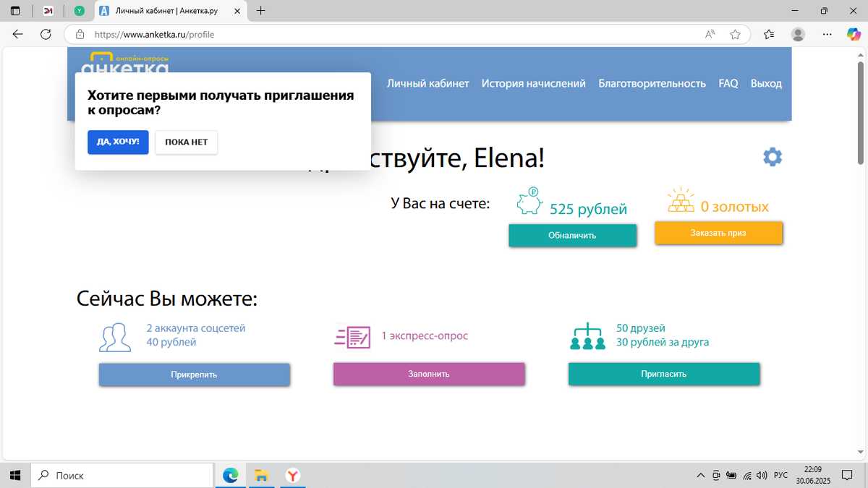Image resolution: width=868 pixels, height=488 pixels.
Task: Dismiss the popup with ПОКА НЕТ
Action: [186, 142]
